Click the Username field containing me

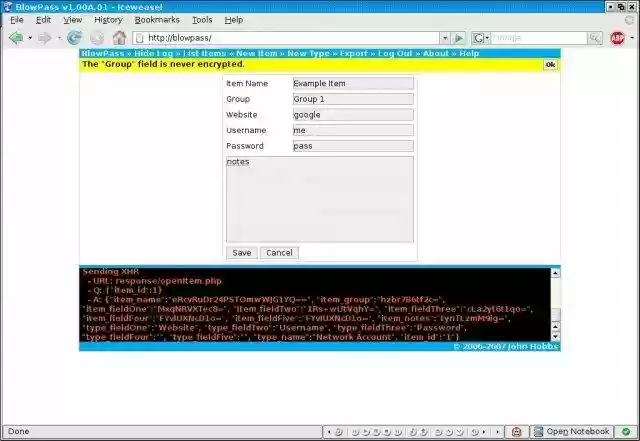(353, 130)
